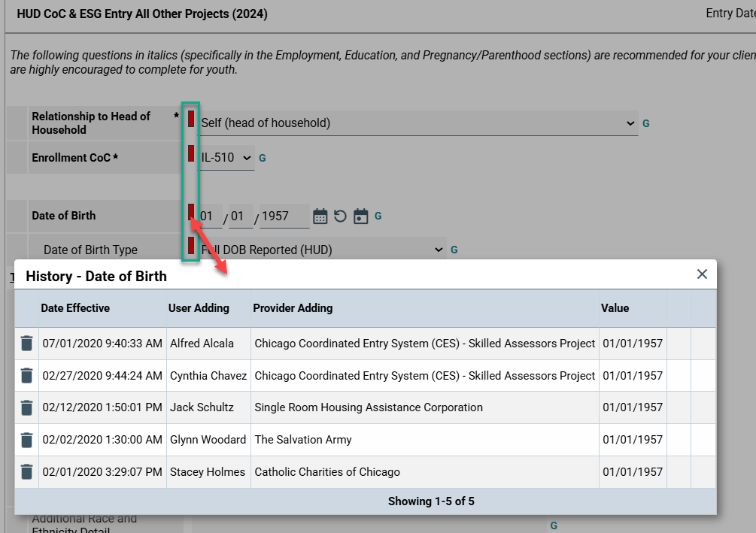Click the calendar picker icon for Date of Birth

tap(320, 217)
